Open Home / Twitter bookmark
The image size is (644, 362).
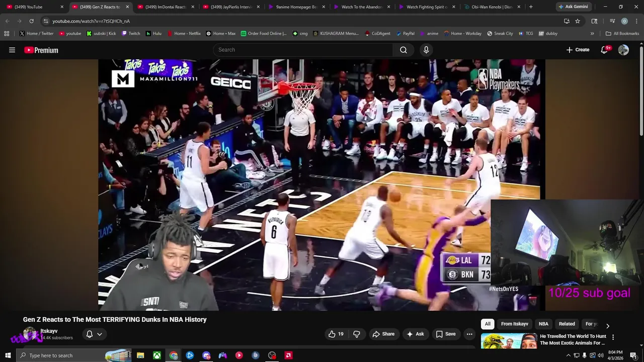tap(36, 34)
